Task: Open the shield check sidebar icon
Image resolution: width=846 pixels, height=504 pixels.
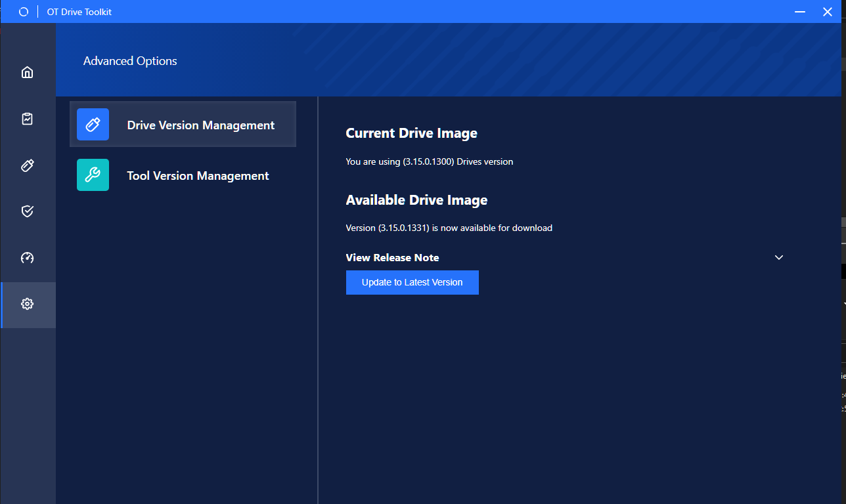Action: tap(27, 211)
